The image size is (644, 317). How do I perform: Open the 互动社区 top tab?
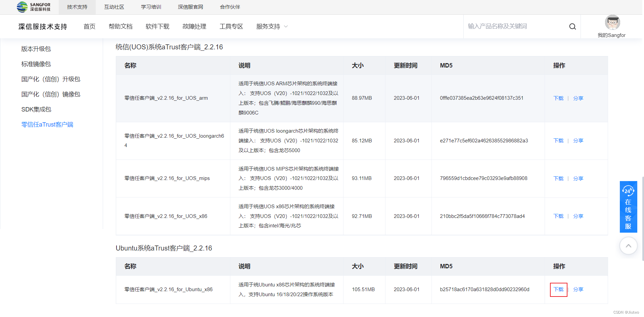(114, 7)
